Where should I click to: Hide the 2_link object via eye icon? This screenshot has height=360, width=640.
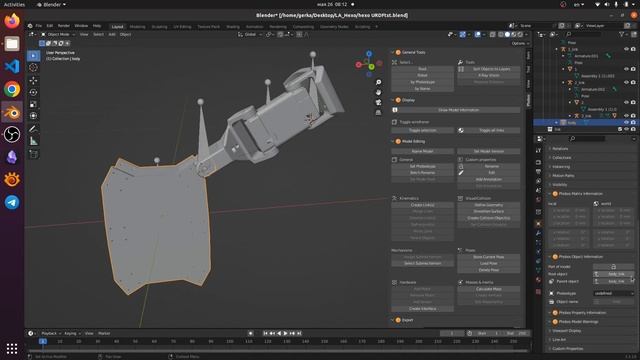pyautogui.click(x=626, y=82)
